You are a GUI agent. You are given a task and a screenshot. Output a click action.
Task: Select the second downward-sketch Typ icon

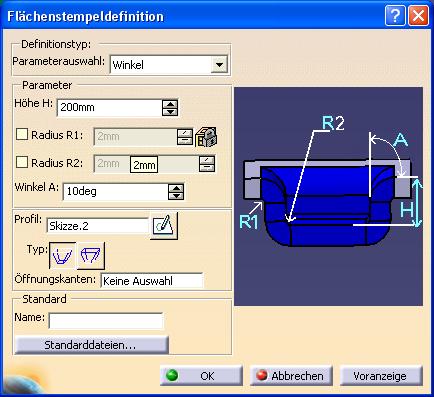click(x=91, y=256)
